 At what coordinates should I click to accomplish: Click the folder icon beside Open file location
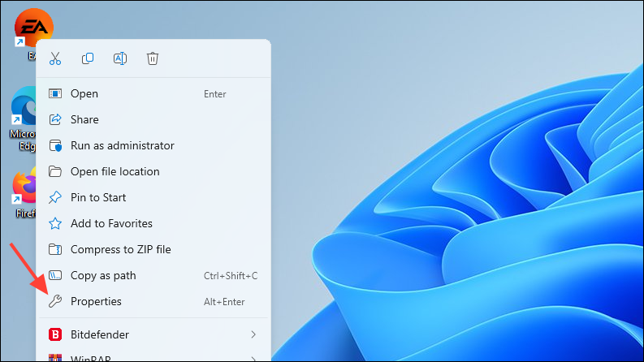tap(55, 171)
